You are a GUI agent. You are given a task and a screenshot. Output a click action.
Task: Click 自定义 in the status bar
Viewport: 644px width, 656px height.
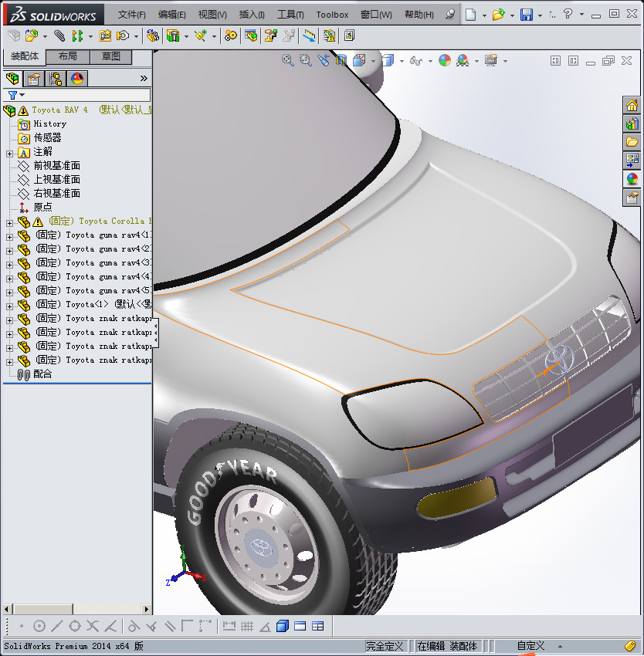pyautogui.click(x=530, y=646)
